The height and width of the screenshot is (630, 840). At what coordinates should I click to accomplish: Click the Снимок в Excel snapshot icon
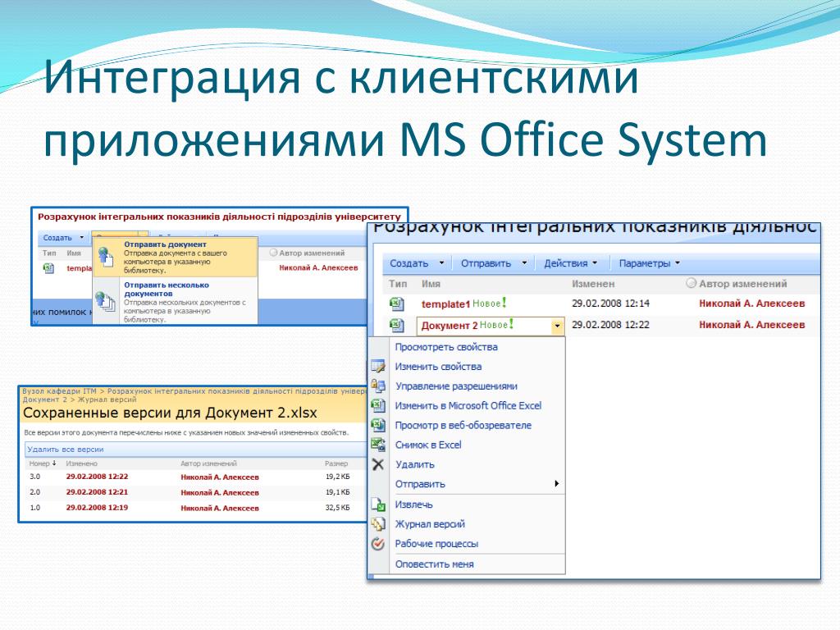pos(378,445)
